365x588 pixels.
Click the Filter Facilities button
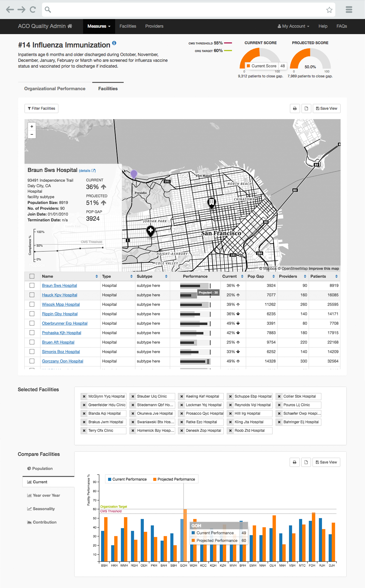click(x=41, y=108)
